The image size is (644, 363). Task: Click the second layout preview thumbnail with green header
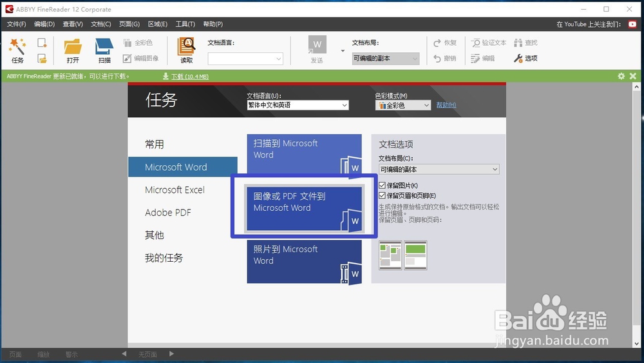point(415,255)
